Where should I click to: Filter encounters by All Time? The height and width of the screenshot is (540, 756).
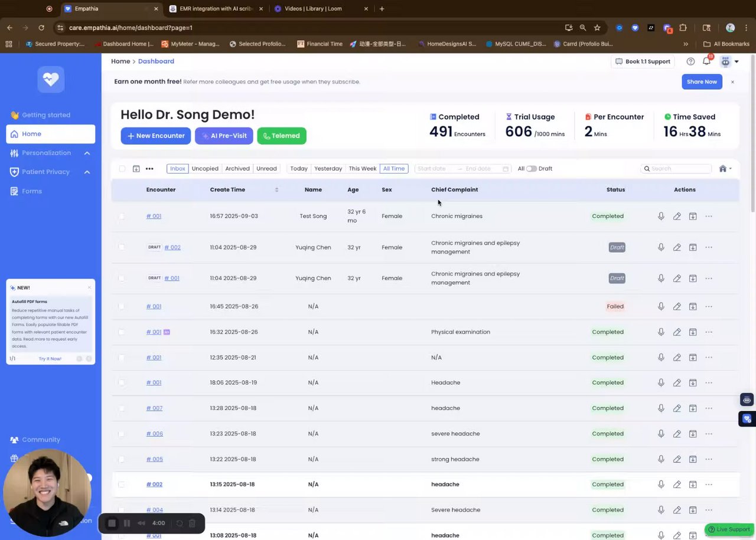tap(394, 169)
